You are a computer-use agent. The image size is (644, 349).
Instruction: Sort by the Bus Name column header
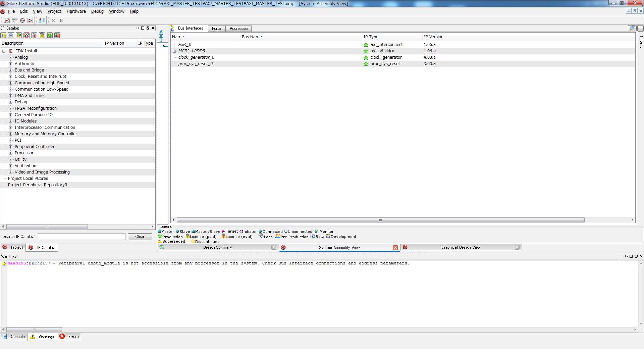301,37
